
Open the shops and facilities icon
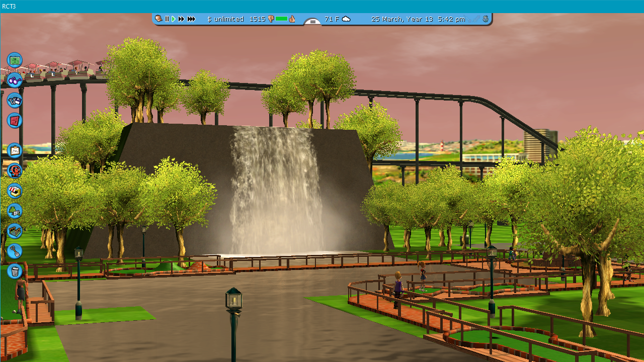click(x=15, y=191)
